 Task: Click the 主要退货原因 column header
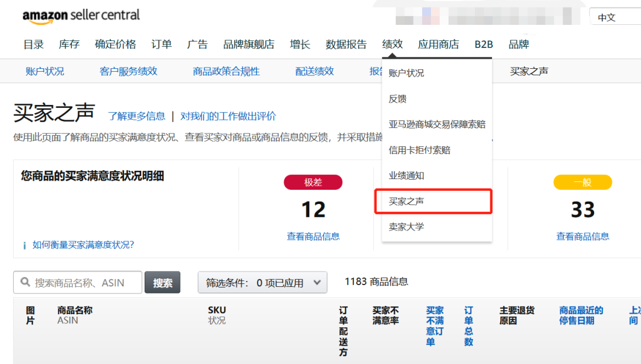[x=517, y=315]
